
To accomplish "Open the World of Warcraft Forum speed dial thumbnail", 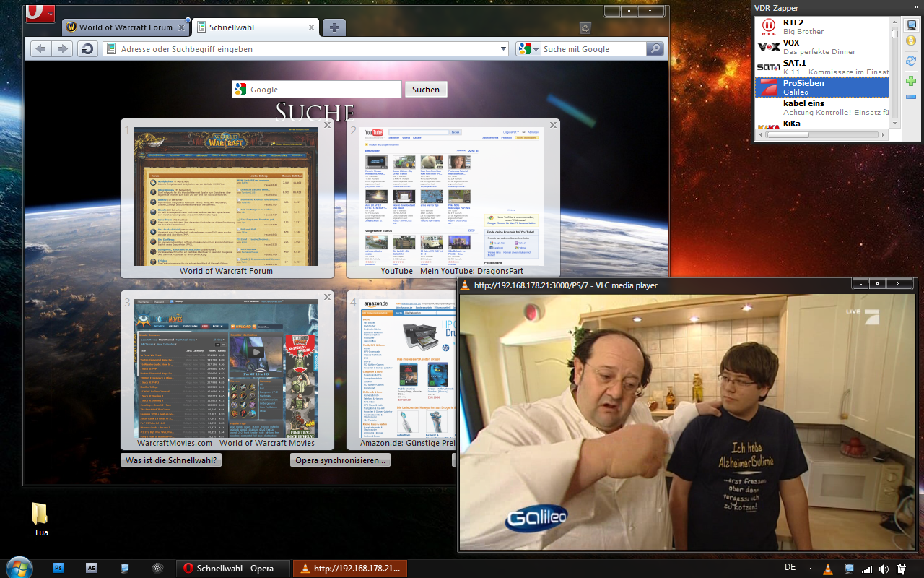I will coord(227,197).
